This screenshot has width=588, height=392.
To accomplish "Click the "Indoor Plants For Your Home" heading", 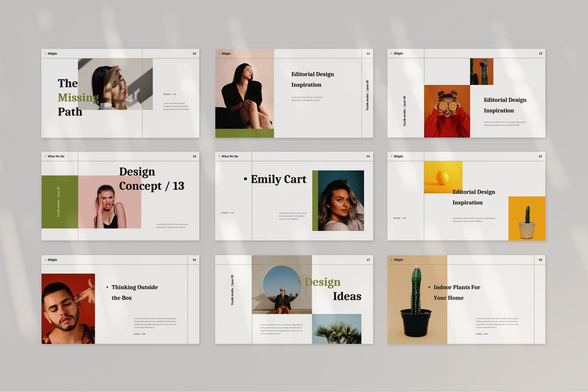I will point(457,292).
